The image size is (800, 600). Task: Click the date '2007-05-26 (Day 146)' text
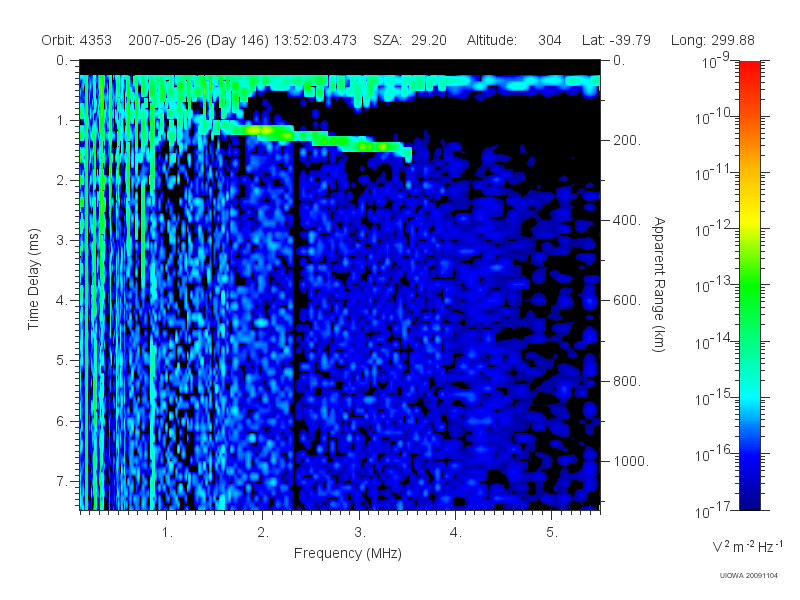click(198, 40)
